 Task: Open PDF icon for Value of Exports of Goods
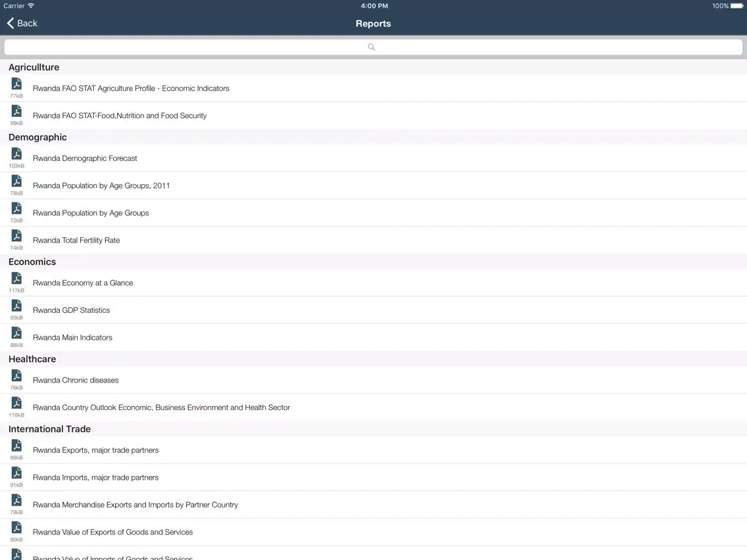16,528
